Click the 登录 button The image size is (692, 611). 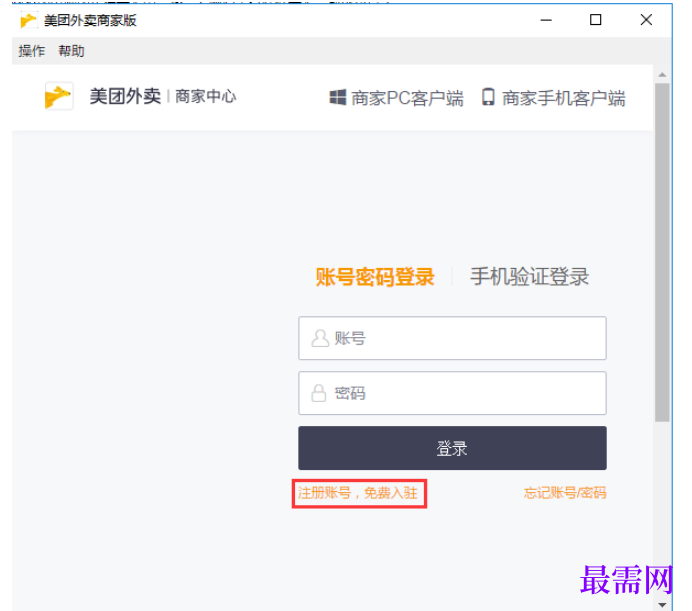tap(452, 448)
